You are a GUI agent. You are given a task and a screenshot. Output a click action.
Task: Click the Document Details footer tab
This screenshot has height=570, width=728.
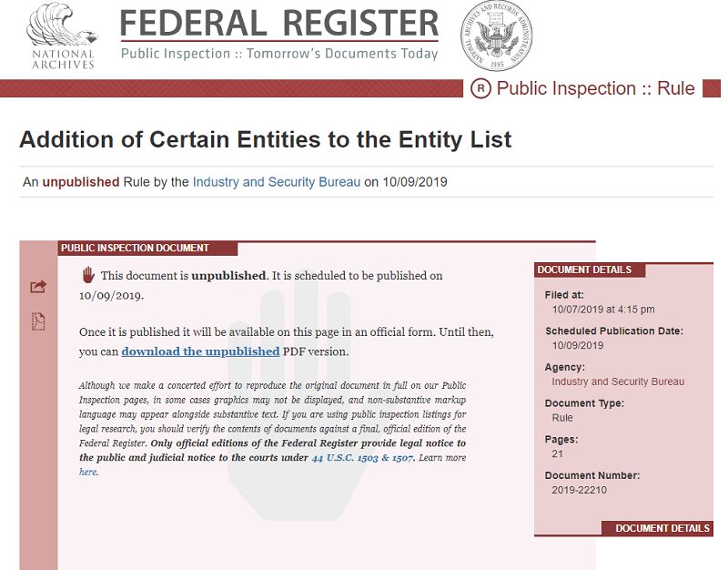(662, 528)
